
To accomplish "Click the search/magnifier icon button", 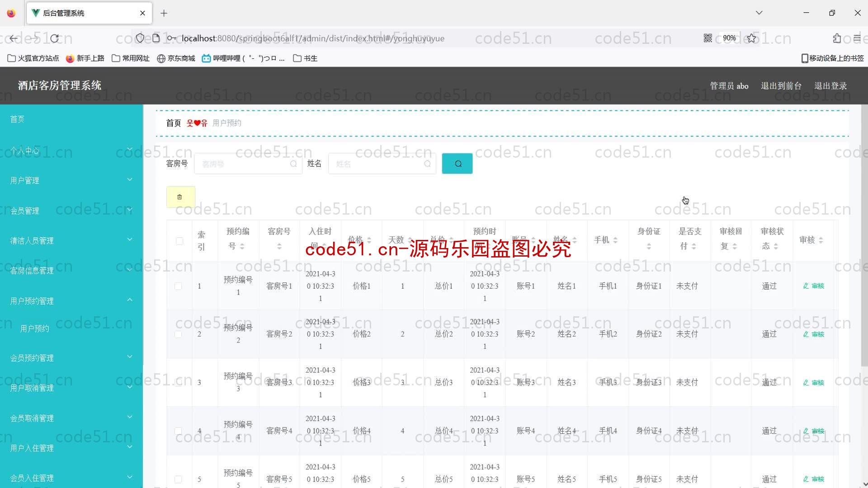I will click(x=457, y=163).
